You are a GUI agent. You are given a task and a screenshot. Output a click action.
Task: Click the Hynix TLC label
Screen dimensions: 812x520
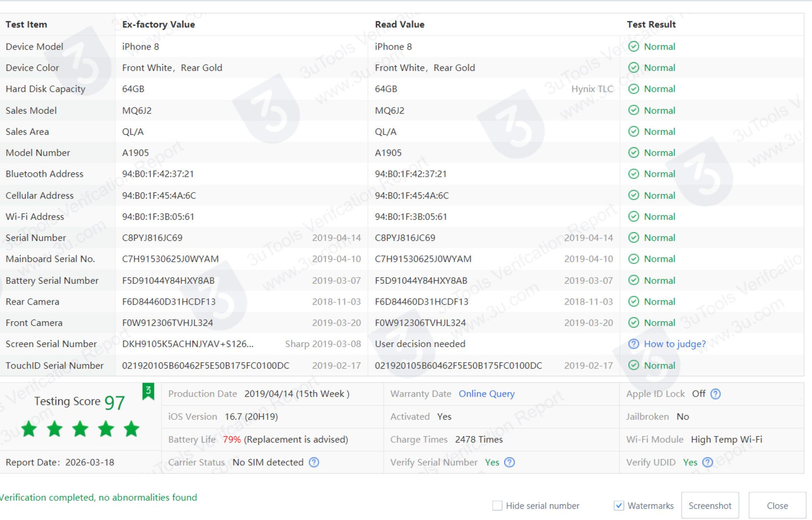592,89
